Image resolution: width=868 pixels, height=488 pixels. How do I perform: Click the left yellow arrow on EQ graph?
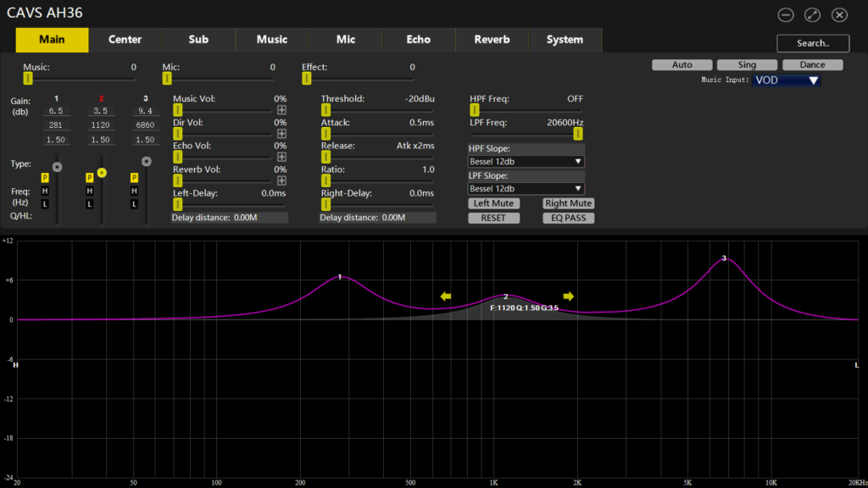pyautogui.click(x=446, y=296)
